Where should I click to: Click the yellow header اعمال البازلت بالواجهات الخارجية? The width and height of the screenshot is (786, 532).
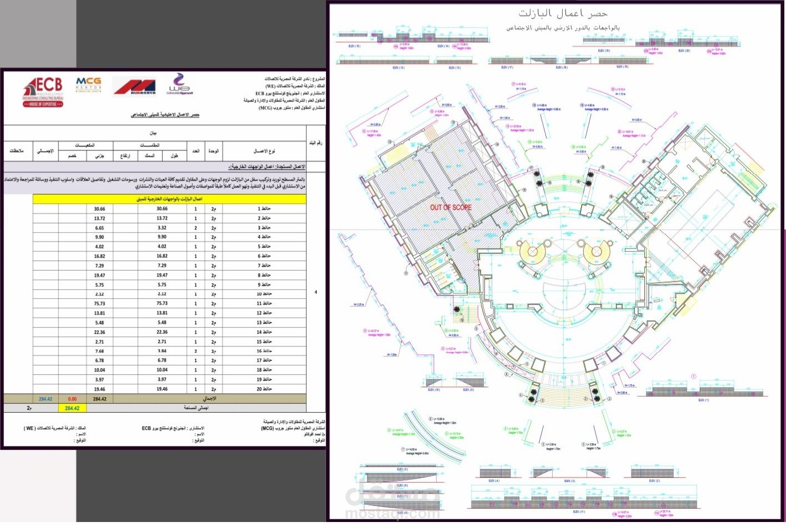click(169, 199)
